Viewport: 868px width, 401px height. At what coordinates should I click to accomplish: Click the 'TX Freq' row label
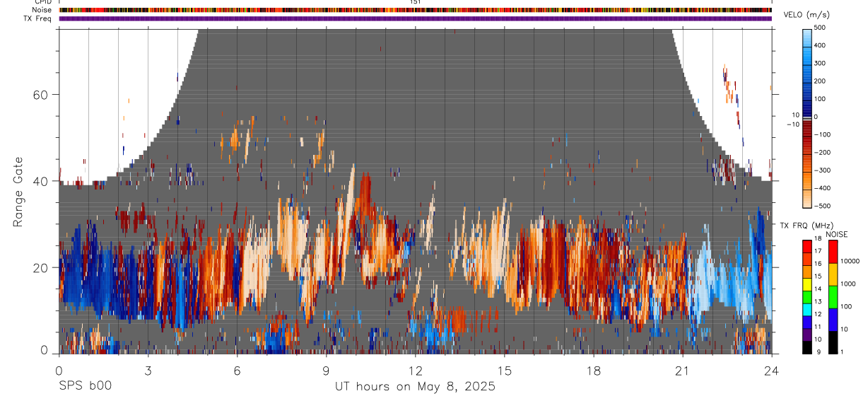37,18
